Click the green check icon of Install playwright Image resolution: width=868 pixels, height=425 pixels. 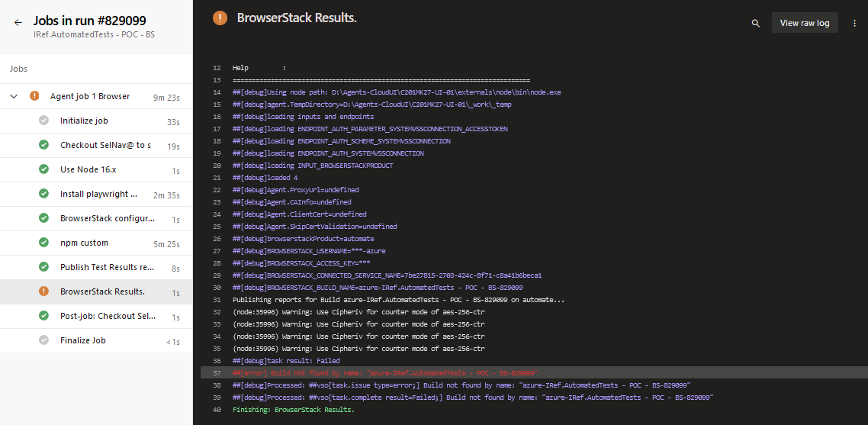(43, 193)
